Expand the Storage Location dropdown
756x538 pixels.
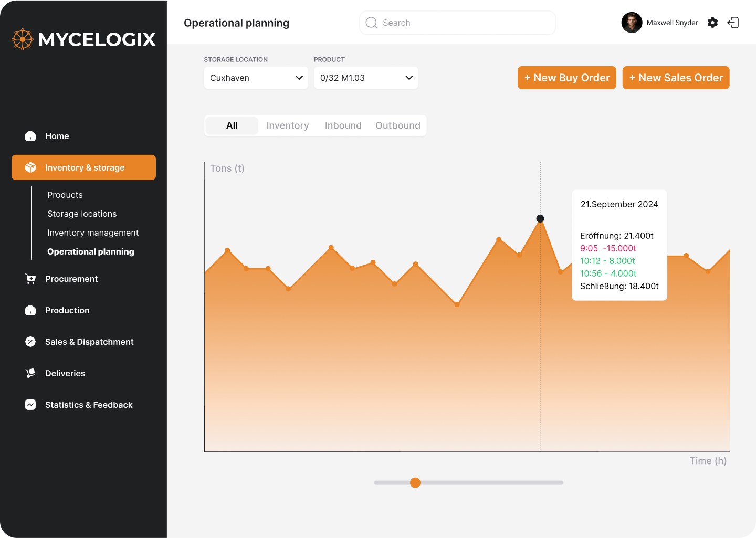pos(256,78)
